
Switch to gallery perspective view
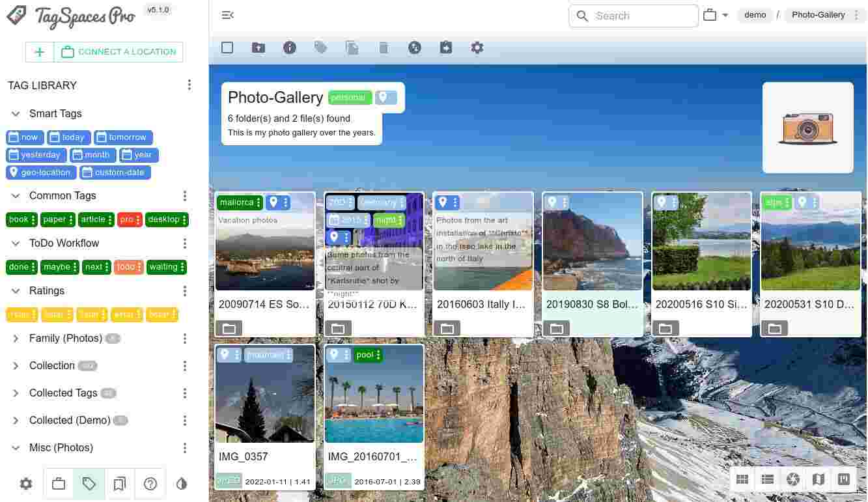tap(793, 480)
